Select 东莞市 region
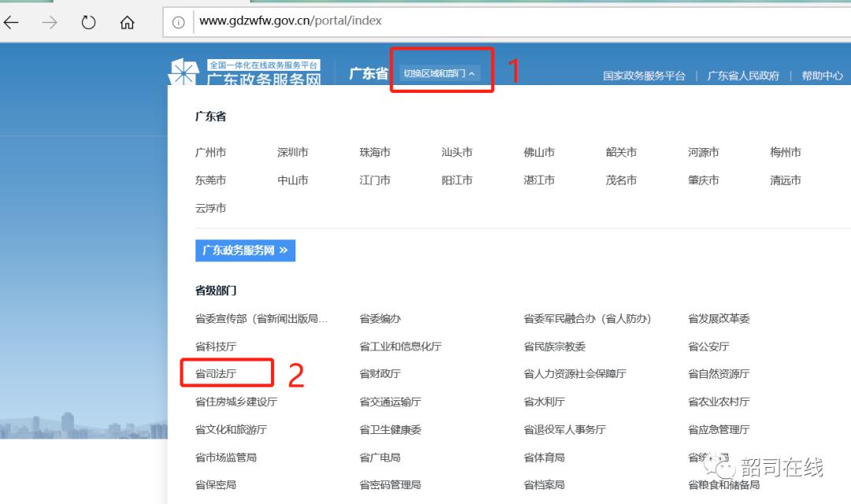The image size is (851, 504). (210, 180)
